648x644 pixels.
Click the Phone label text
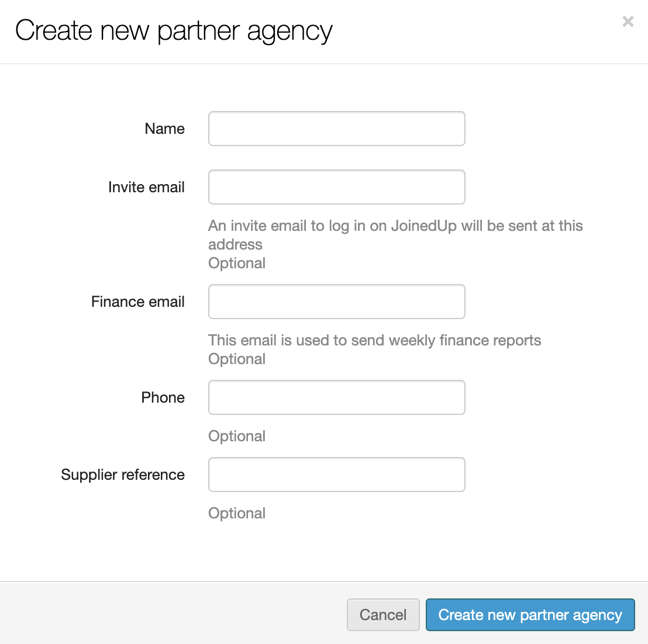point(163,397)
